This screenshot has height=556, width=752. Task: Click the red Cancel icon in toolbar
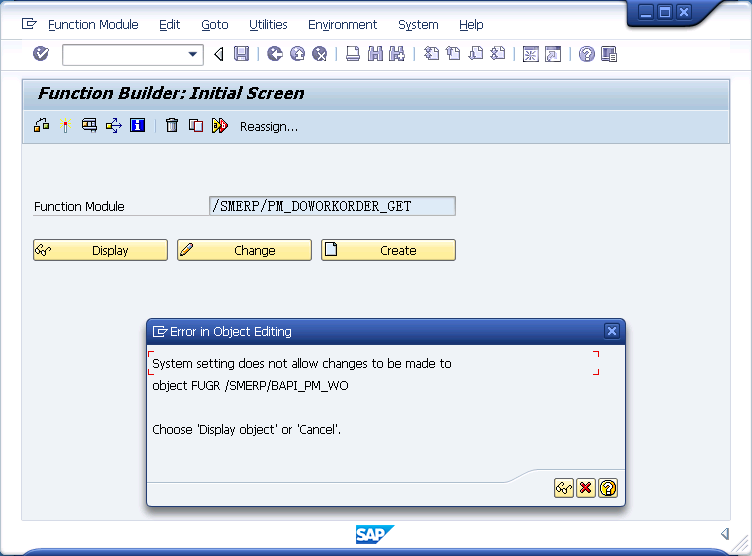click(319, 54)
